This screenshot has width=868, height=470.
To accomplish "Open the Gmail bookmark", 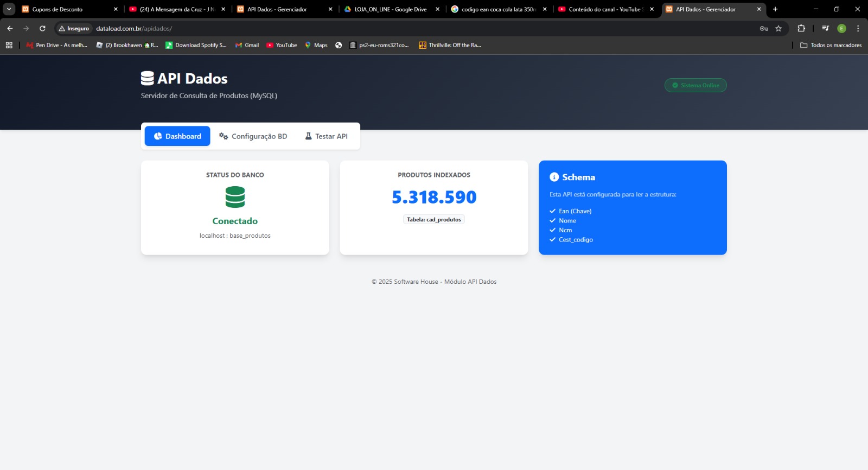I will [x=247, y=45].
